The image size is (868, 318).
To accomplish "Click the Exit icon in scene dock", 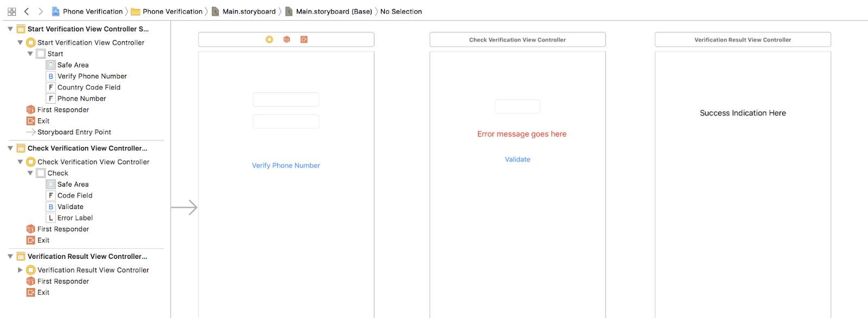I will [304, 40].
